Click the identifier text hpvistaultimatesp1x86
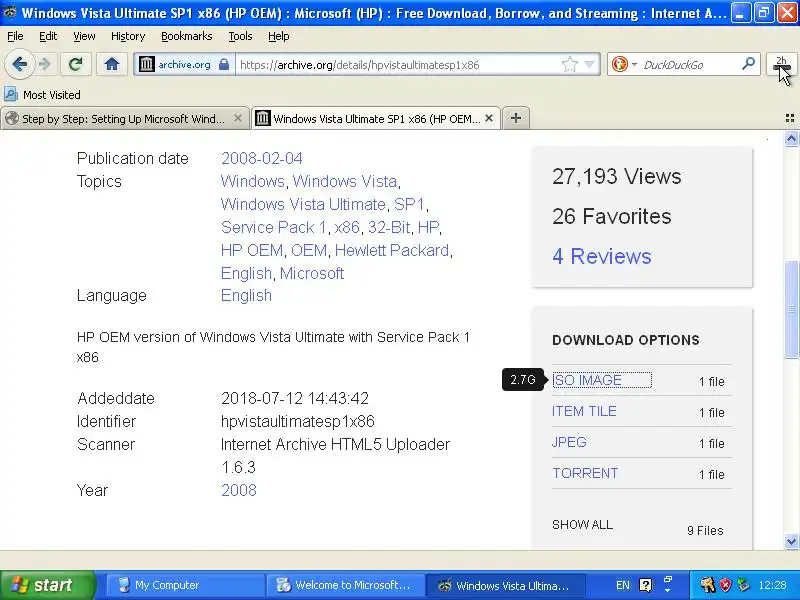800x600 pixels. click(x=298, y=421)
